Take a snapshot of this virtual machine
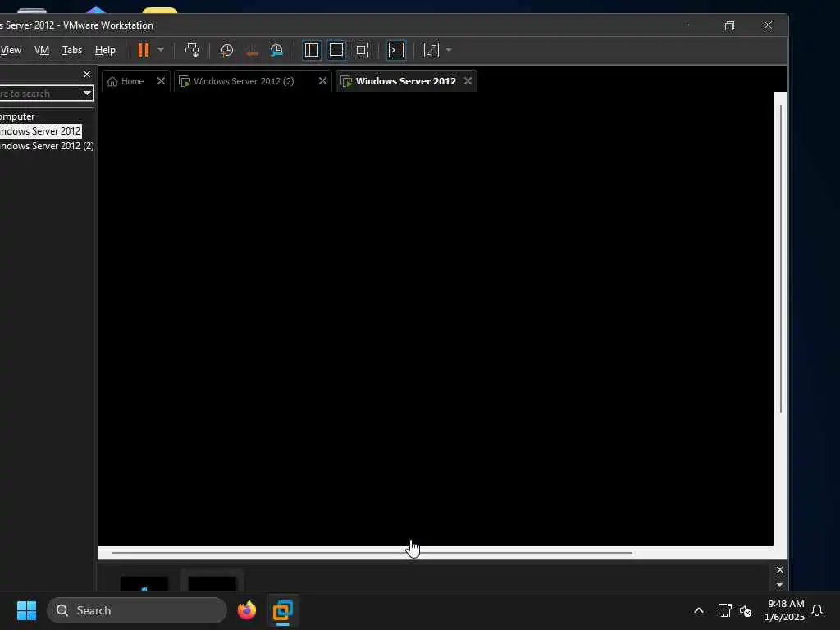 pyautogui.click(x=226, y=50)
